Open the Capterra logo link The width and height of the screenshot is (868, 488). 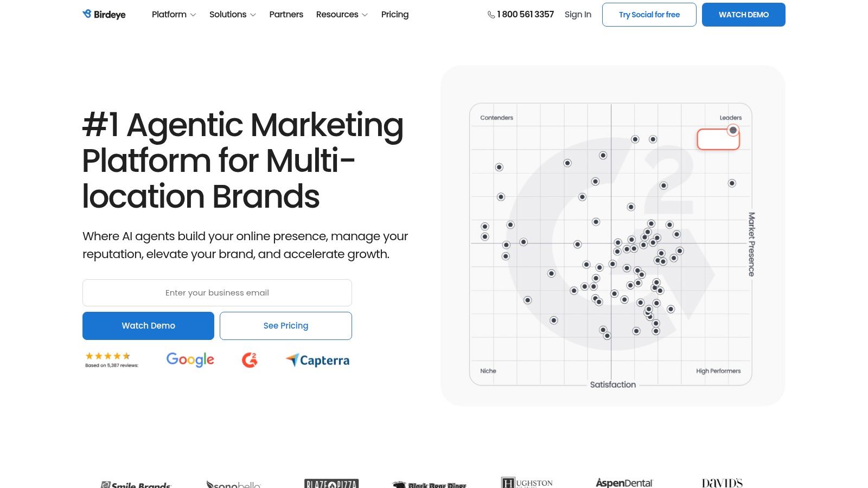pos(318,360)
